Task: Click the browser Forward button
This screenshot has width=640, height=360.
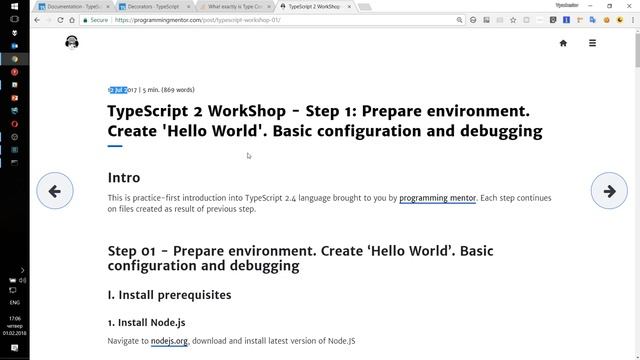Action: pyautogui.click(x=49, y=20)
